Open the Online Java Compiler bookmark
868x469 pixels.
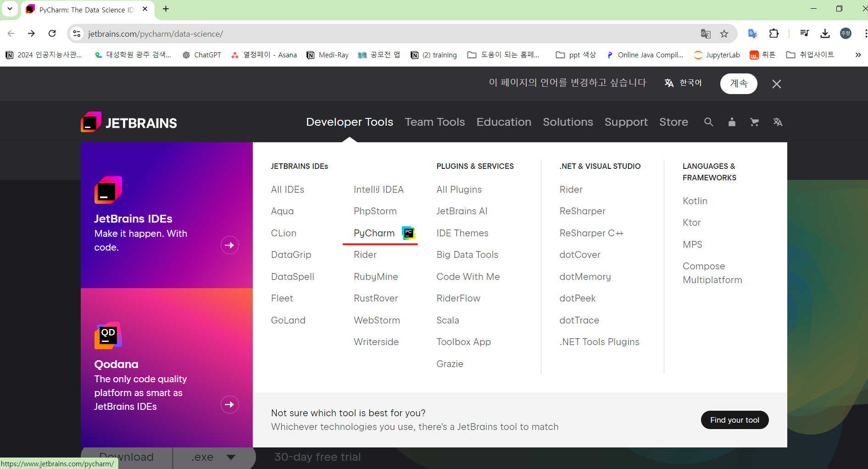pyautogui.click(x=645, y=55)
